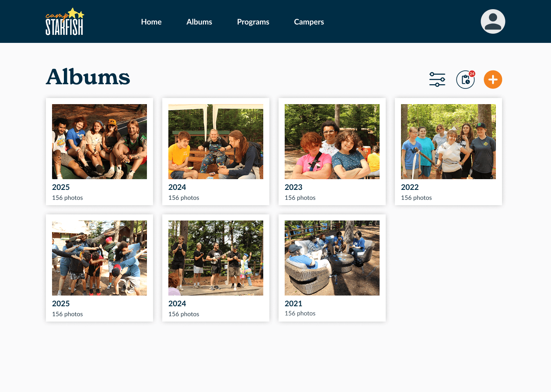Open the Campers page
This screenshot has width=551, height=392.
click(309, 22)
